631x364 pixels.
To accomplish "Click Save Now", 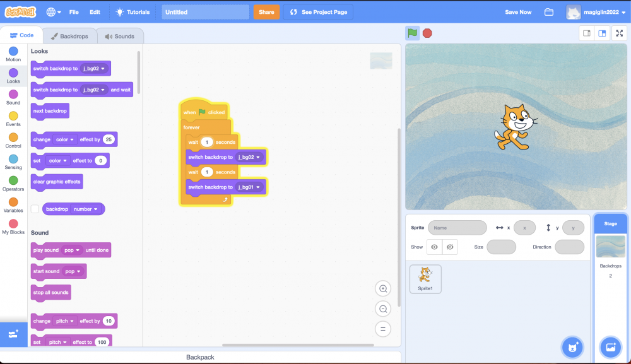I will click(x=518, y=12).
